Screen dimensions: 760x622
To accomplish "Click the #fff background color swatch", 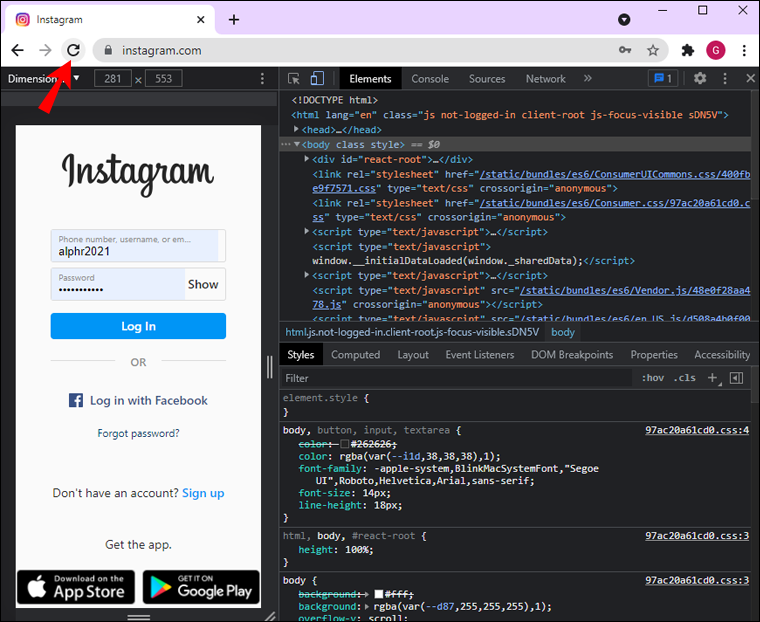I will (379, 594).
